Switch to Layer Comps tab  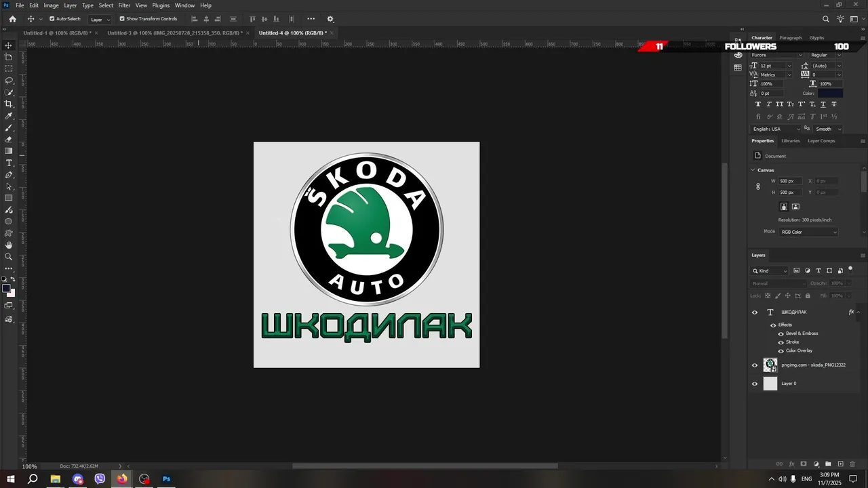[x=821, y=141]
